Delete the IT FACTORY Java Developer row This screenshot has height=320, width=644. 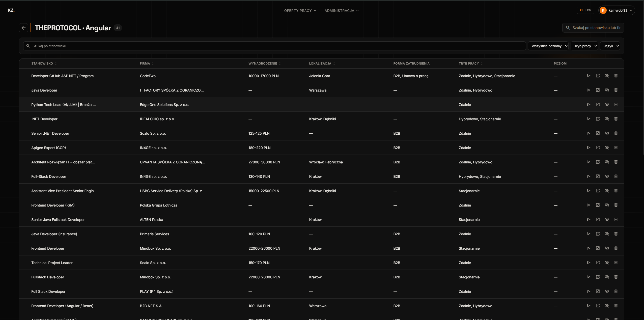click(616, 90)
